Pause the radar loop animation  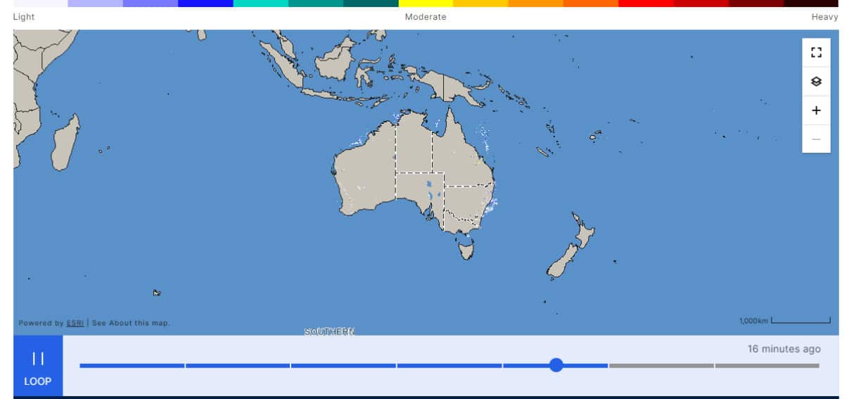tap(38, 366)
